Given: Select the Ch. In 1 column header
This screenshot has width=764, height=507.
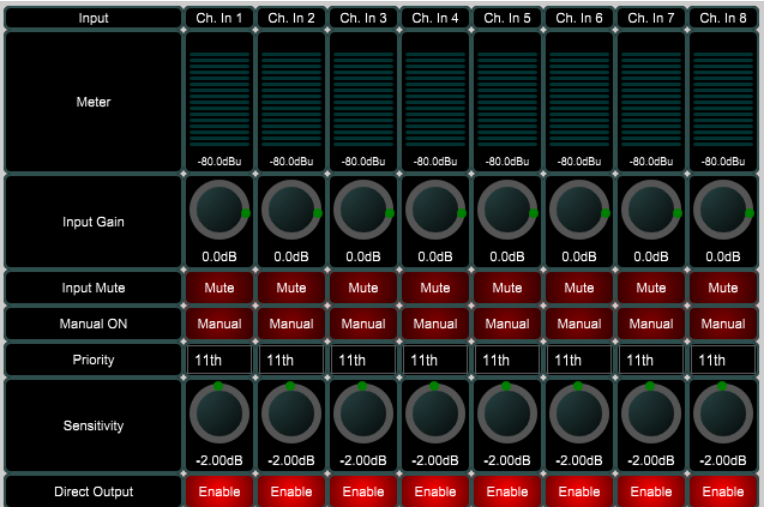Looking at the screenshot, I should point(219,18).
